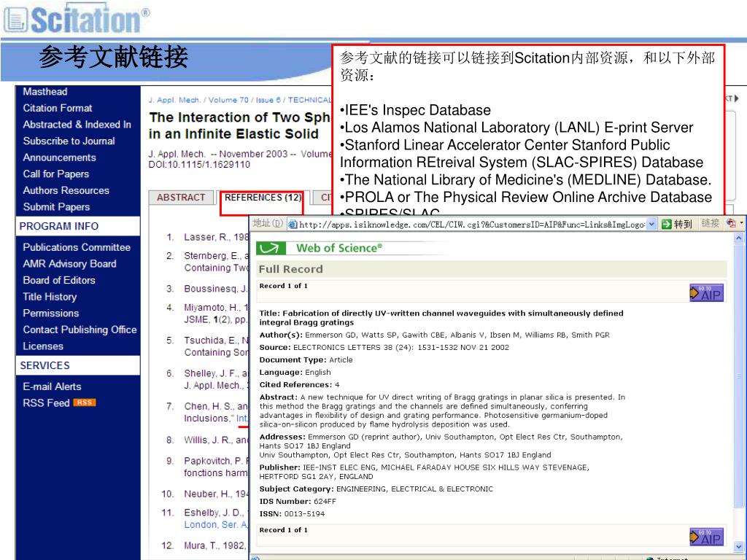Click ISSN: 0013-5194 value
The width and height of the screenshot is (747, 560).
click(304, 514)
